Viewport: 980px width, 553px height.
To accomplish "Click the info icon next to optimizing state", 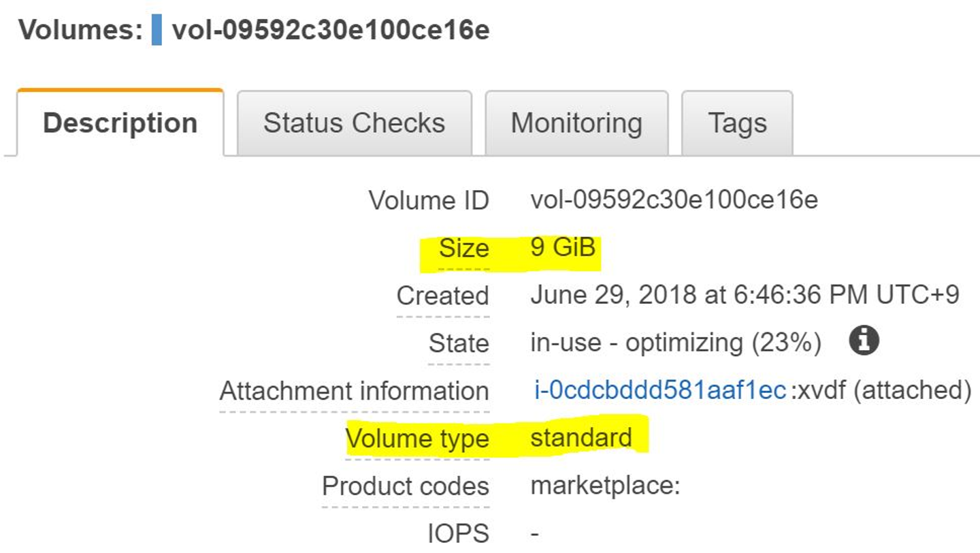I will (x=864, y=341).
